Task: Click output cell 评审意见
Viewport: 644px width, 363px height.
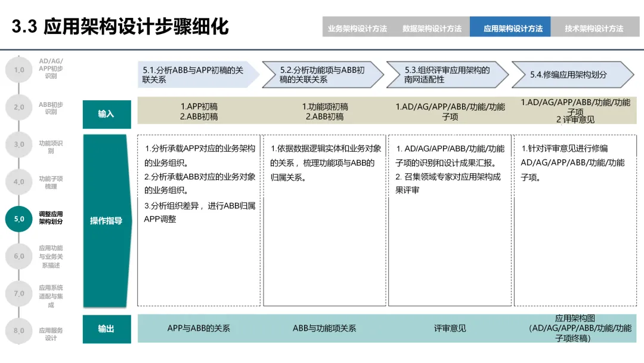Action: pyautogui.click(x=450, y=328)
